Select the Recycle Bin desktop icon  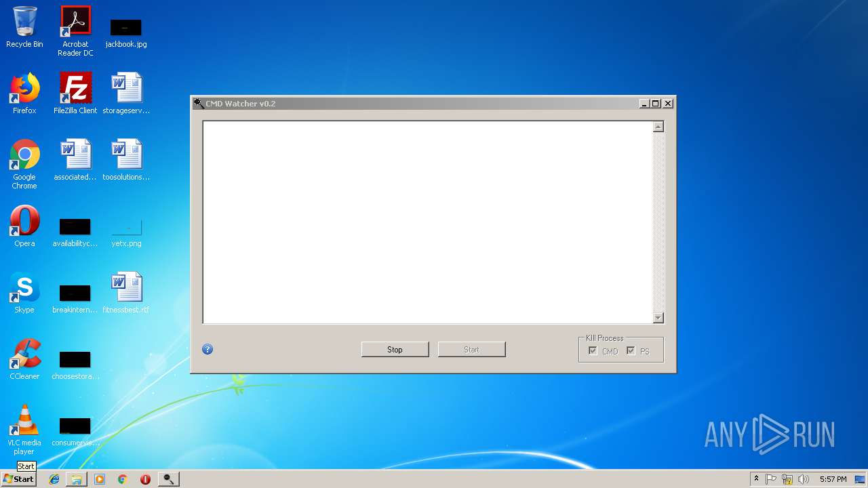[x=24, y=27]
